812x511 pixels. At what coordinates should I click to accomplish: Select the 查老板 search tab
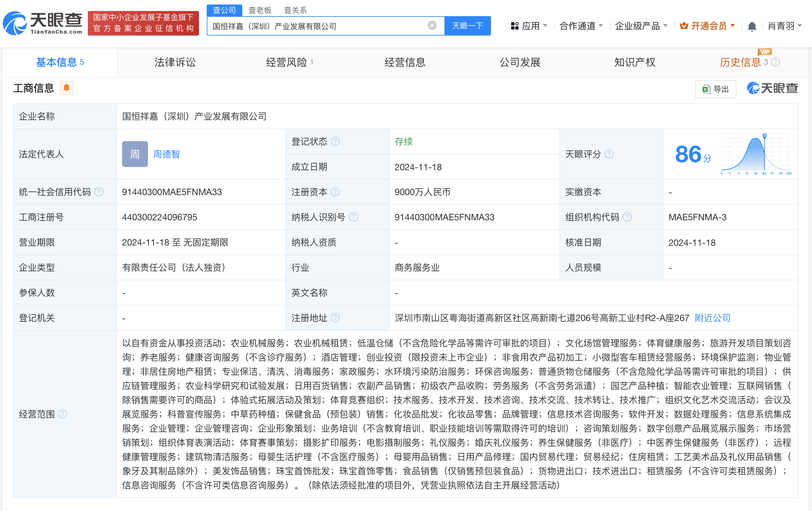coord(260,10)
